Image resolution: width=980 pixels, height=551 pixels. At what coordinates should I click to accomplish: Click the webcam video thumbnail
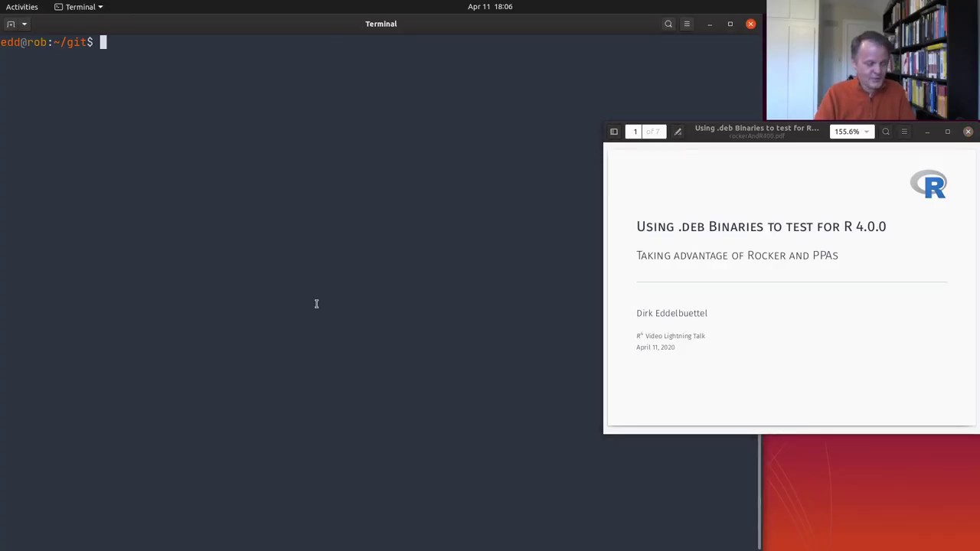coord(873,61)
